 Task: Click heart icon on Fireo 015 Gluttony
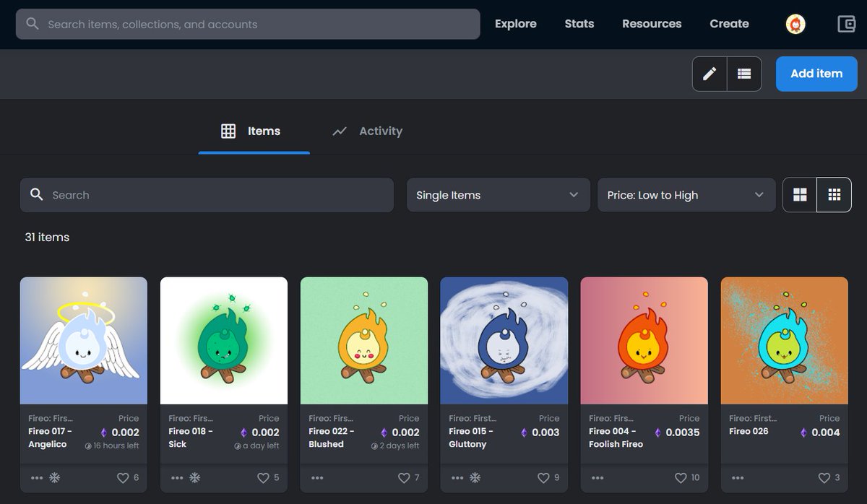coord(543,478)
